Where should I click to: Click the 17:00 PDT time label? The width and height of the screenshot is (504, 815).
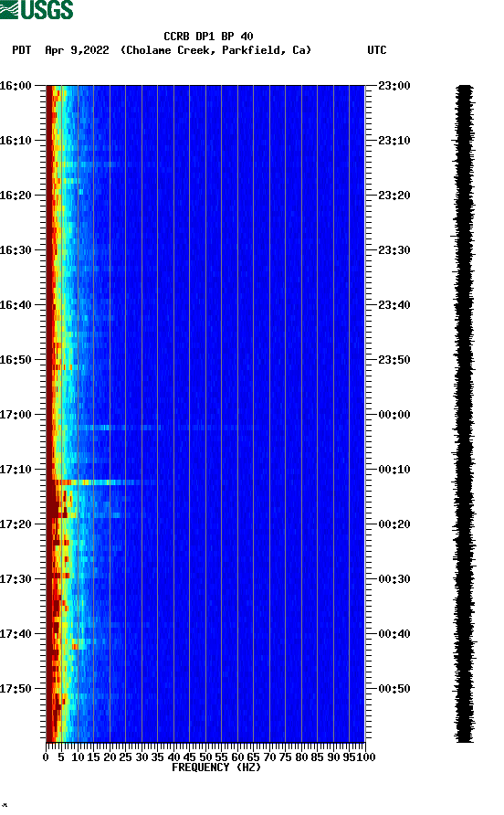pos(16,414)
